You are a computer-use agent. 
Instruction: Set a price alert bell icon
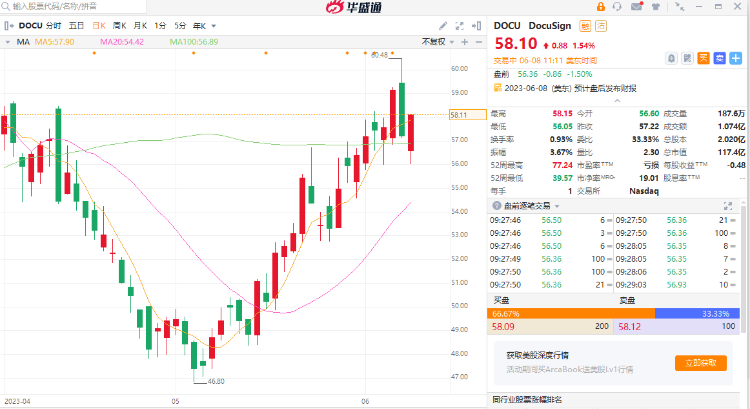(x=672, y=58)
